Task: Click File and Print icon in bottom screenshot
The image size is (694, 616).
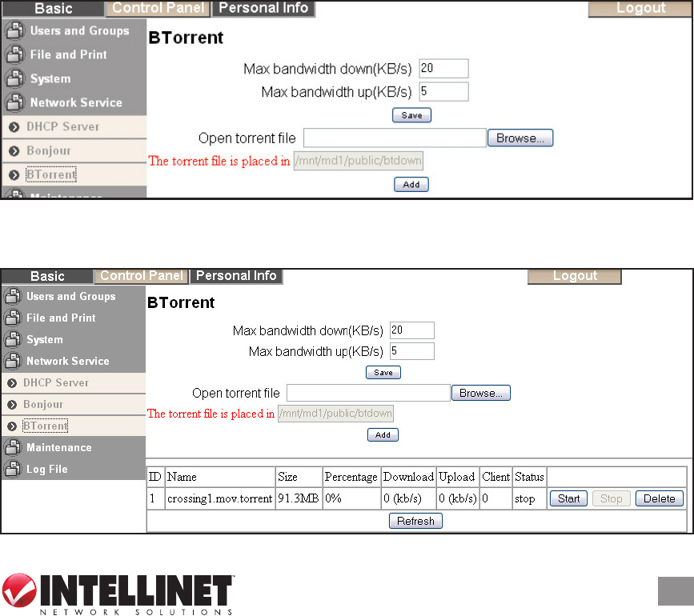Action: [x=13, y=318]
